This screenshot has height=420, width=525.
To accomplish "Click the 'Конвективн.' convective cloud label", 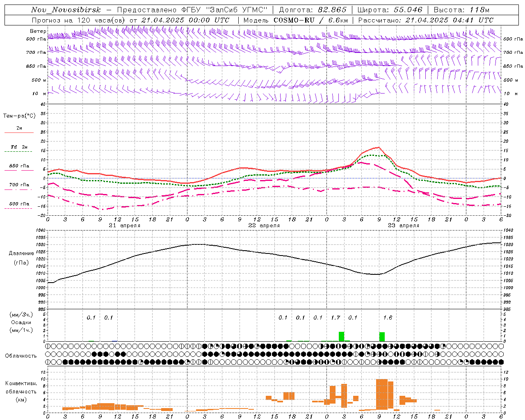I will coord(21,383).
